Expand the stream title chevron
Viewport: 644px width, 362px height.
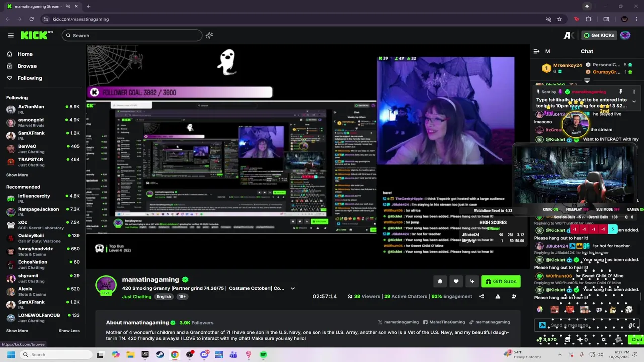[x=293, y=288]
